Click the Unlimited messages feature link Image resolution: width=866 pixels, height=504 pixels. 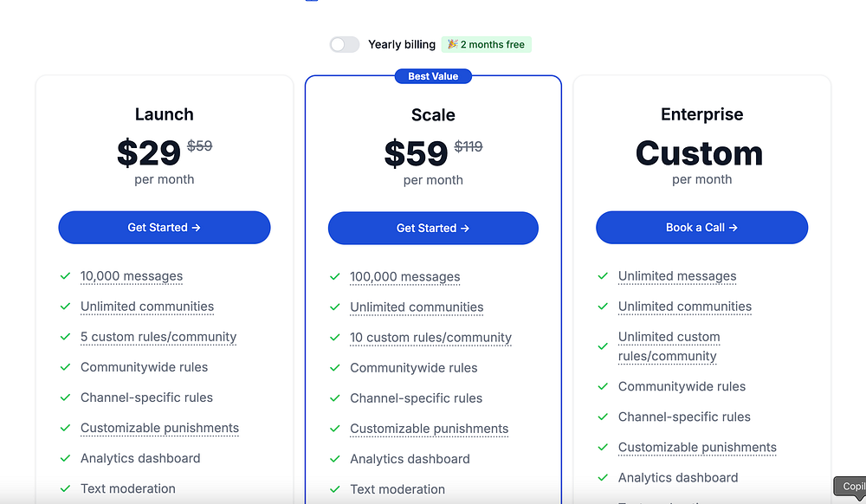pos(677,276)
